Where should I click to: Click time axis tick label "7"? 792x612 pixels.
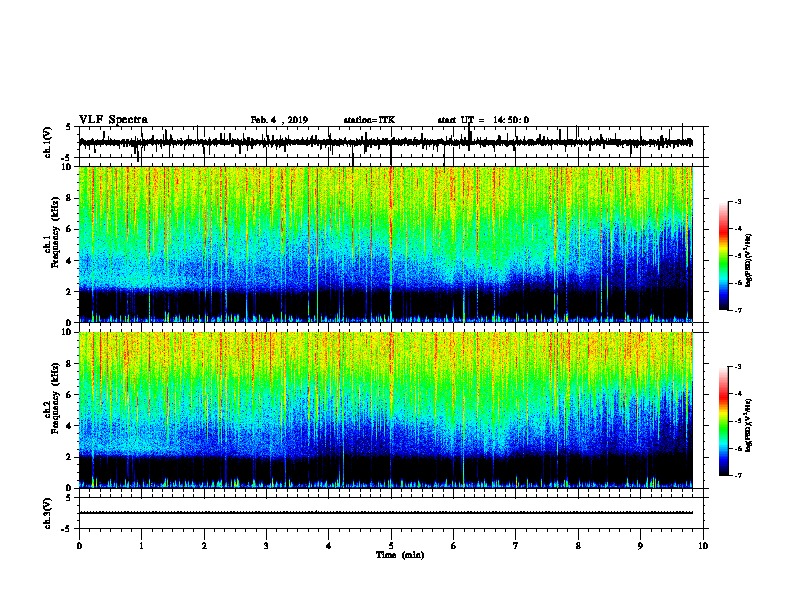click(516, 546)
